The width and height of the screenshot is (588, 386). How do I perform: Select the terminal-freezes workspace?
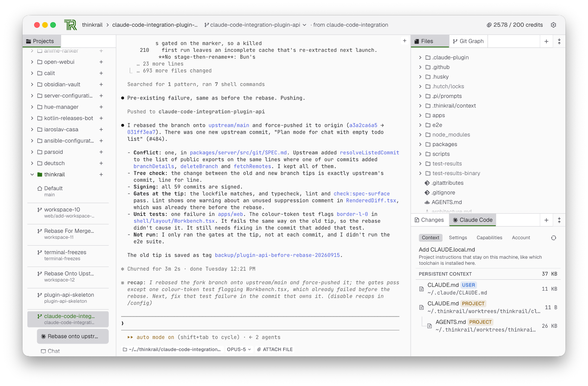click(x=67, y=255)
